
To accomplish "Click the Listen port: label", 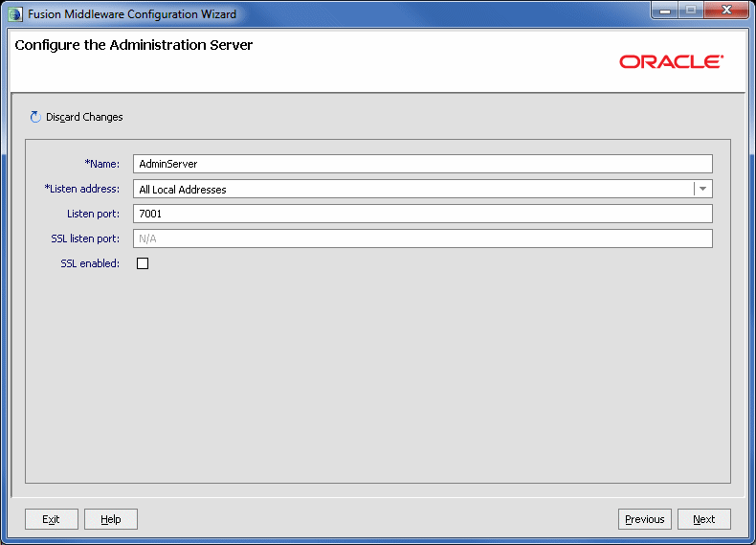I will click(x=93, y=214).
